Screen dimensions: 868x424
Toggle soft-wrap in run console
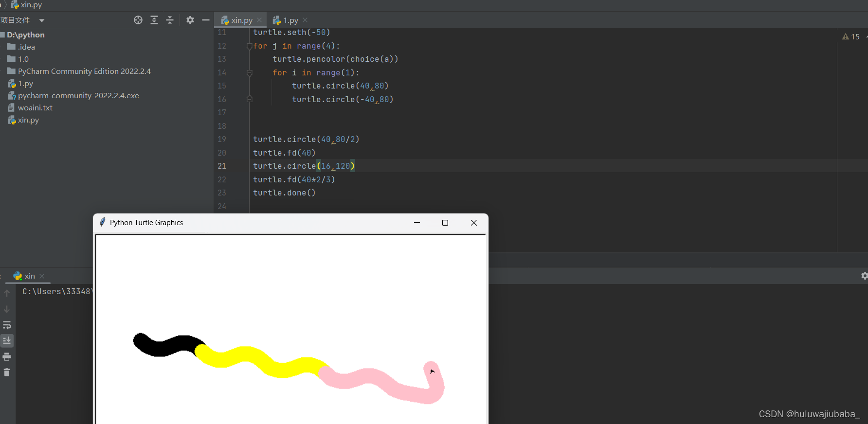point(7,325)
